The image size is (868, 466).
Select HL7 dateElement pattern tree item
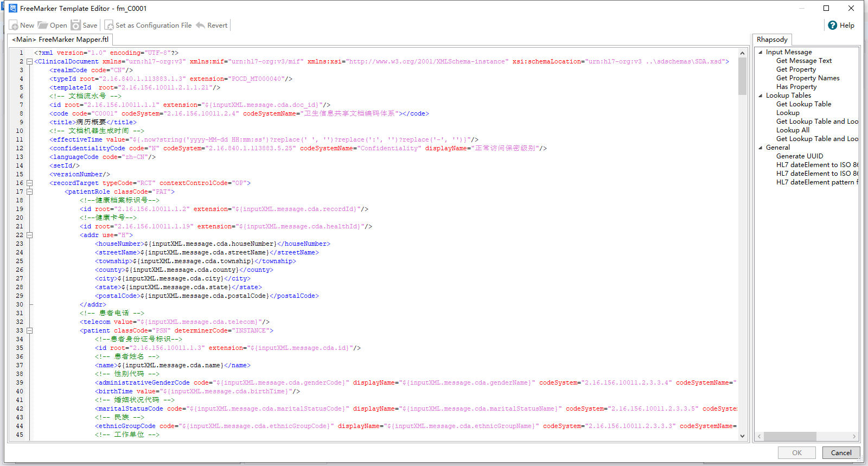(x=817, y=182)
